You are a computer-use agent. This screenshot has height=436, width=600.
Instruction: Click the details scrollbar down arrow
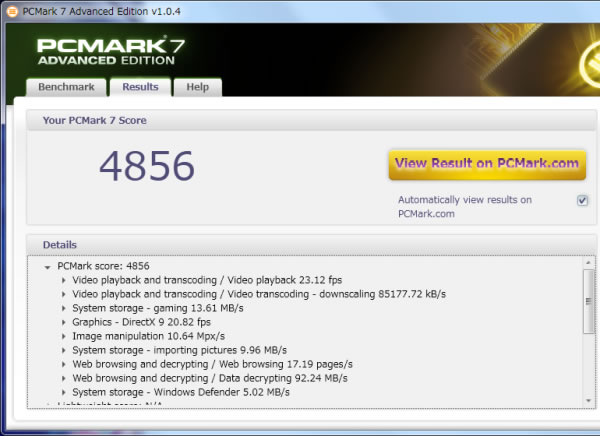[x=589, y=401]
